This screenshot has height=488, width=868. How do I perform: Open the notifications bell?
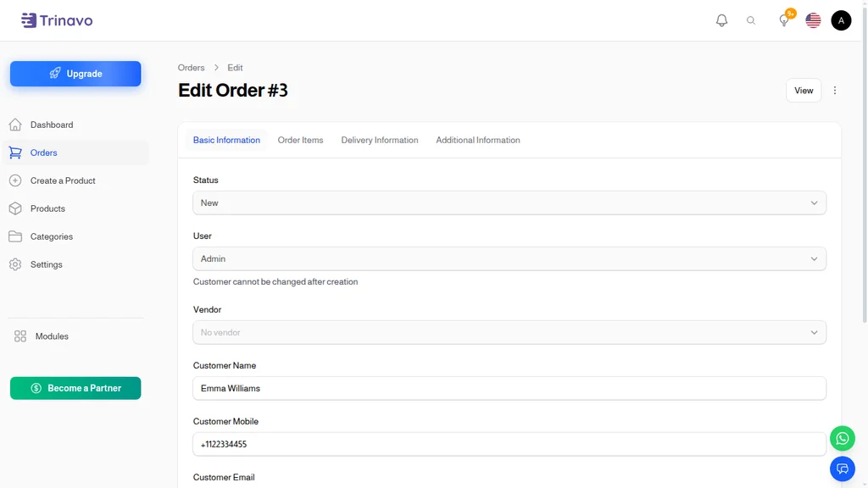721,20
